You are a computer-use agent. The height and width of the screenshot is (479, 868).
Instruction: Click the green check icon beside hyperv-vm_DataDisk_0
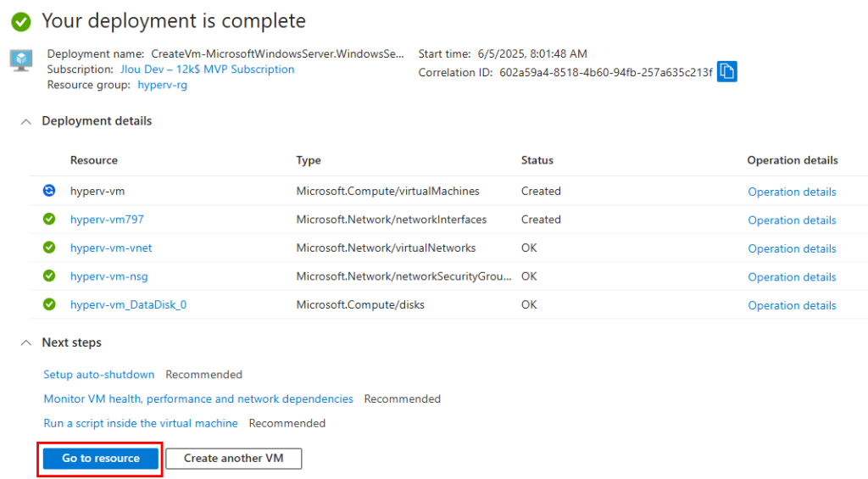[x=49, y=304]
